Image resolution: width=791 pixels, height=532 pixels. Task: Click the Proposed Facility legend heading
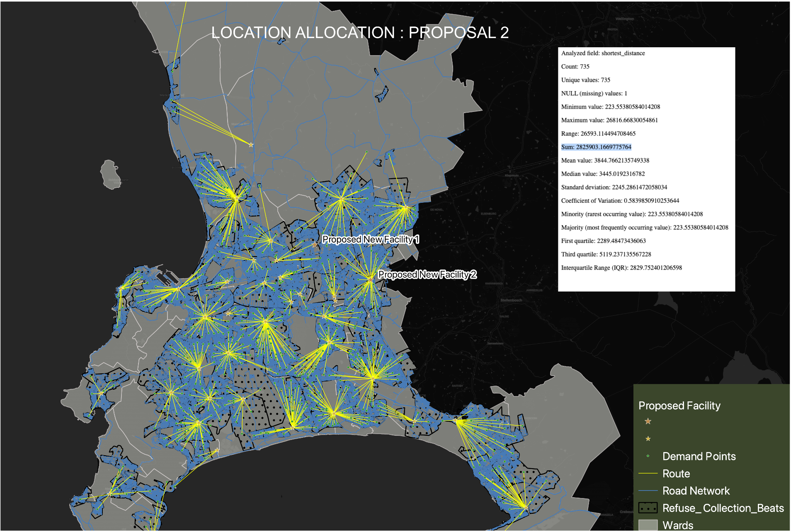(x=679, y=406)
